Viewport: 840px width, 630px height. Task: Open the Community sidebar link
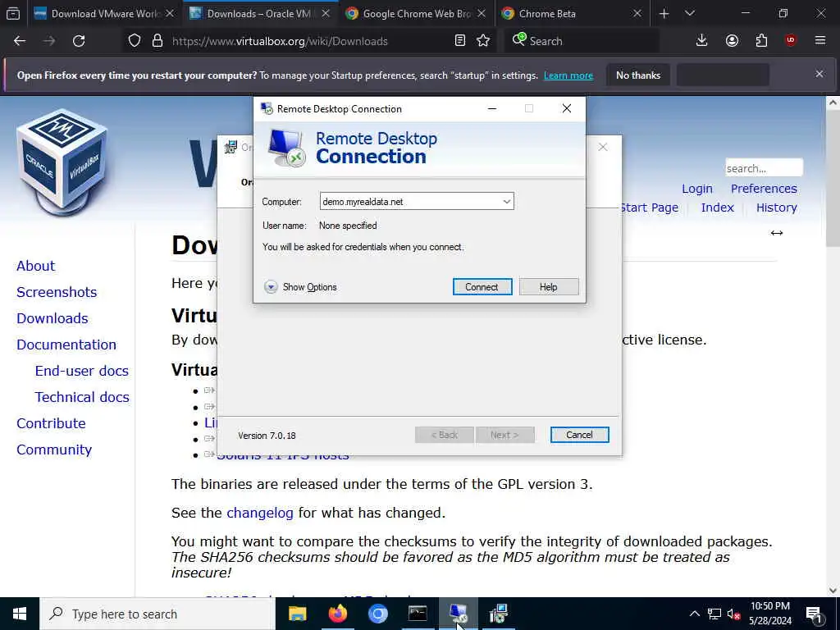click(x=54, y=450)
